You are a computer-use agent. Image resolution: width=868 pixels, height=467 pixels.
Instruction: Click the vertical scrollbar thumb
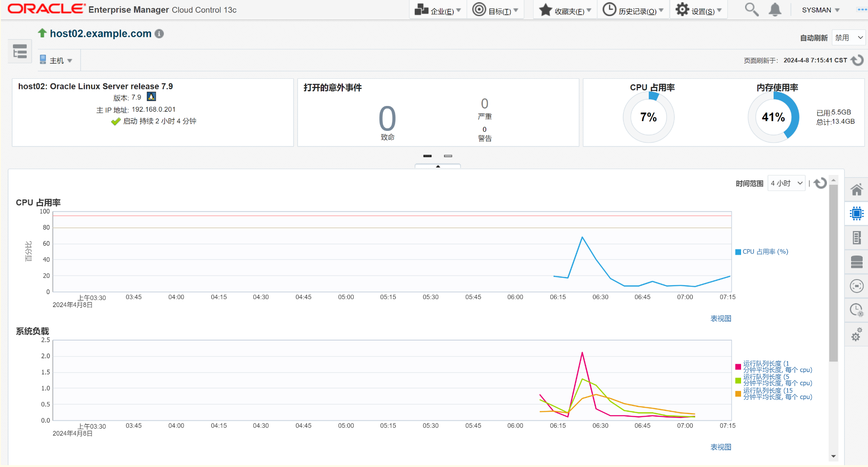click(x=833, y=273)
